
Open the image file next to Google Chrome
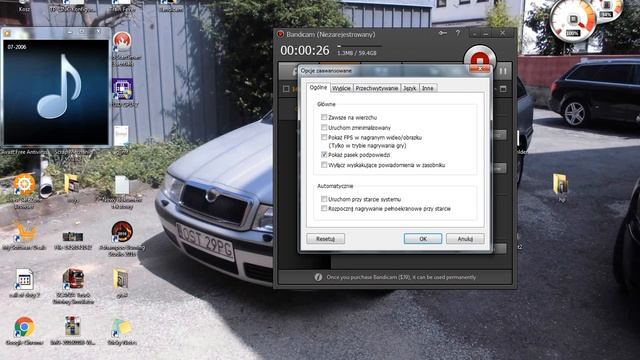pos(73,327)
